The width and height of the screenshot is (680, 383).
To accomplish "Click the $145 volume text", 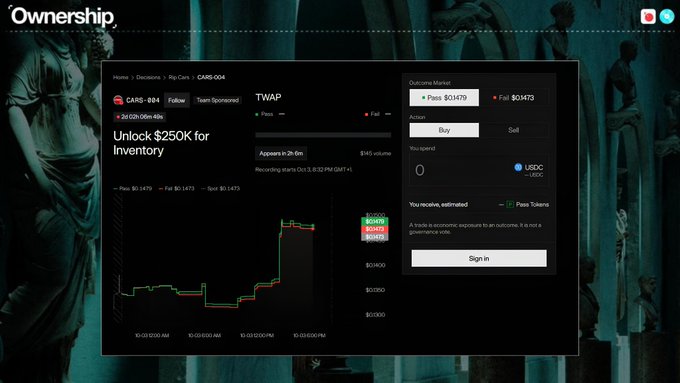I will pos(376,153).
